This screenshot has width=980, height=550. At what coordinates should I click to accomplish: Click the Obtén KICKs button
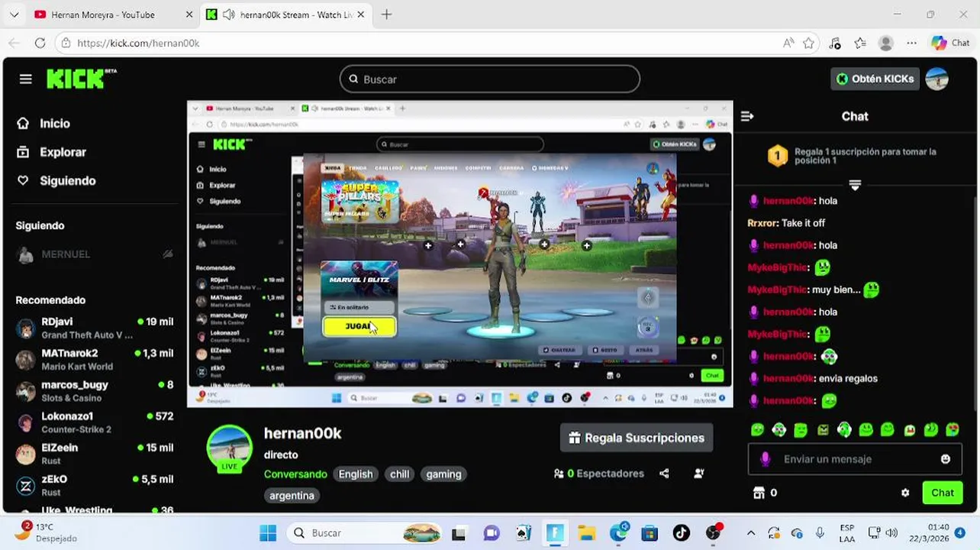tap(875, 79)
